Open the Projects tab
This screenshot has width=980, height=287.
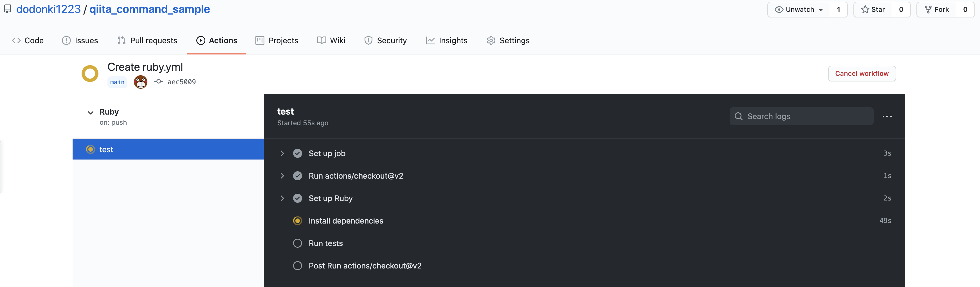(x=277, y=41)
